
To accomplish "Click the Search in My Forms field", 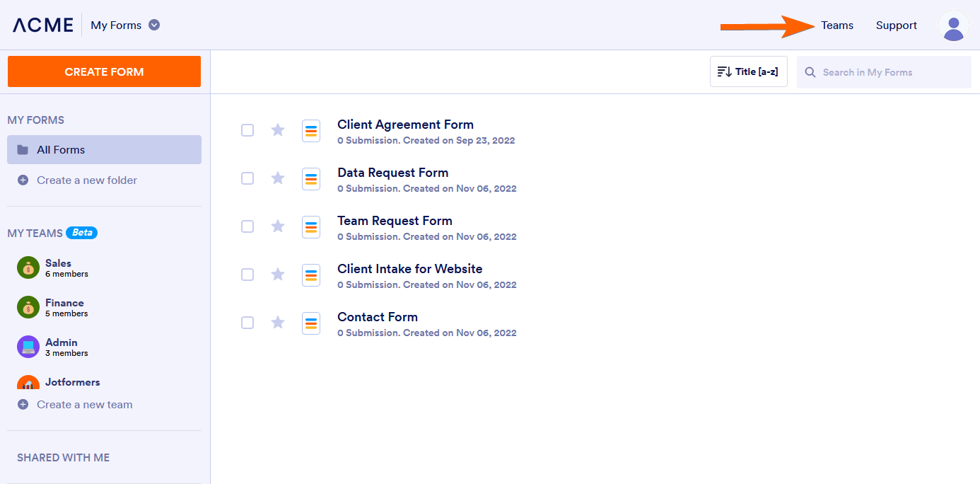I will pos(884,72).
